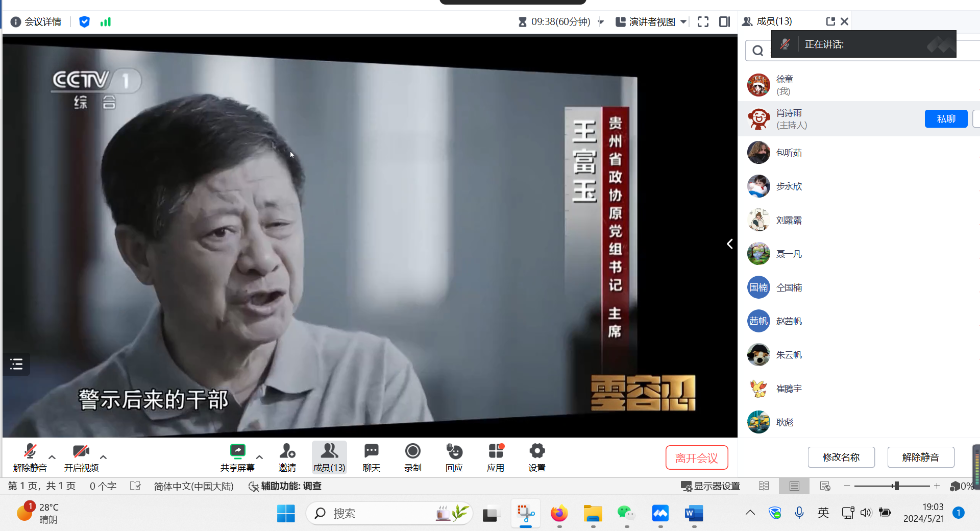Select member 包昕茹 in list
The height and width of the screenshot is (531, 980).
[x=789, y=153]
